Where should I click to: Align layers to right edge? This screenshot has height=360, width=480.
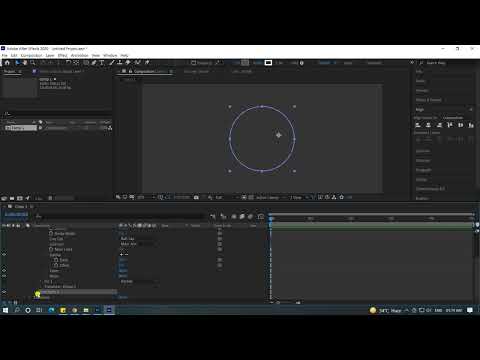click(x=439, y=125)
